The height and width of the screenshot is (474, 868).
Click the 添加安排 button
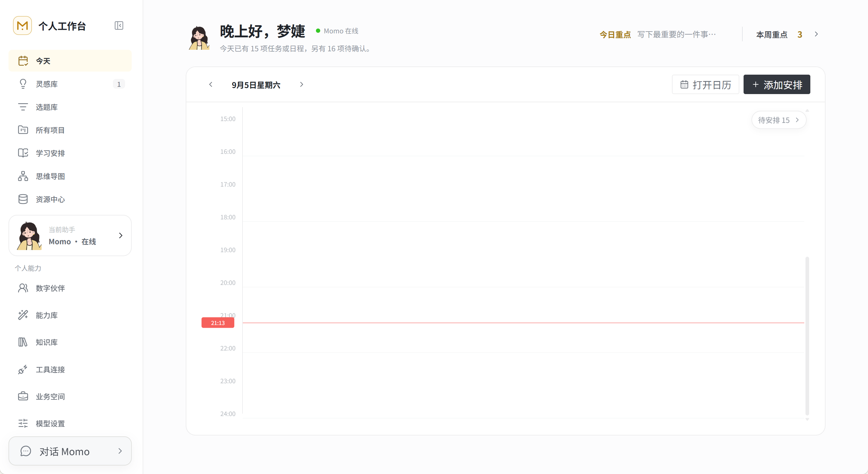pos(777,85)
